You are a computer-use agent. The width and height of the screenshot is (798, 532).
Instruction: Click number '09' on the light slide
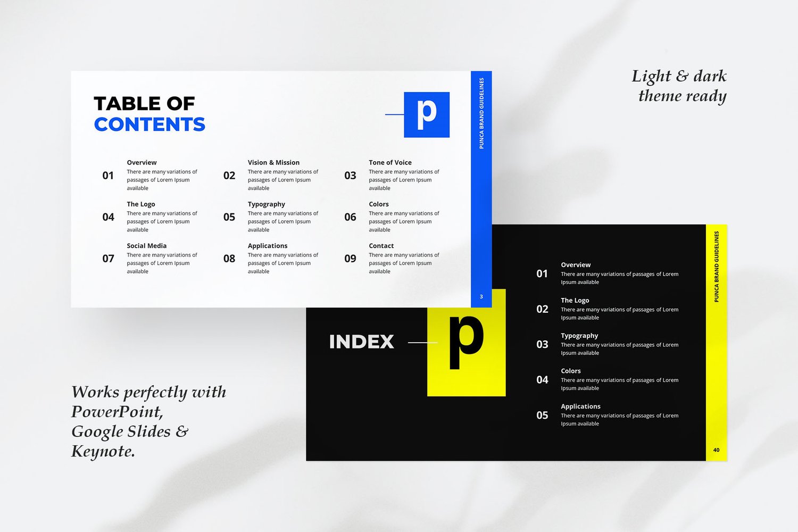pos(350,259)
